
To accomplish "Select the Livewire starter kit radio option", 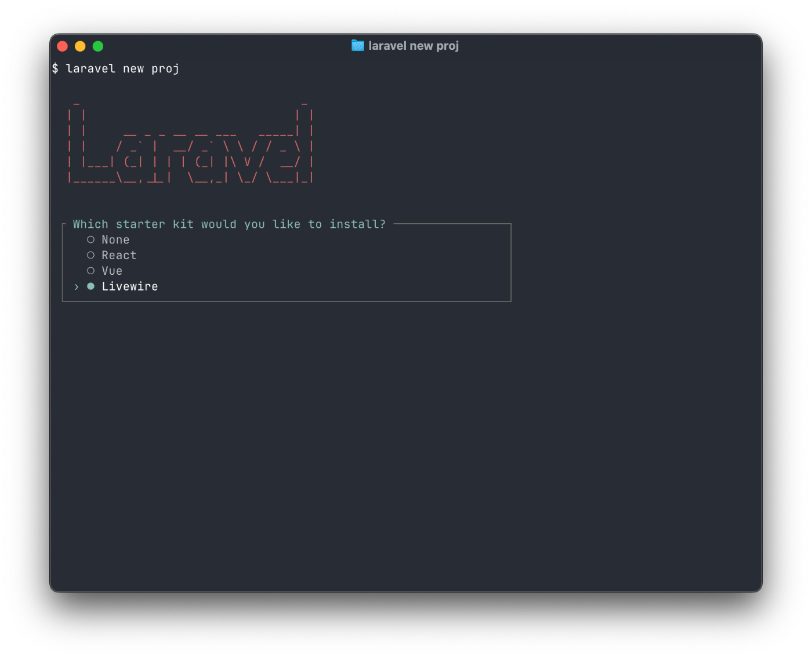I will pyautogui.click(x=122, y=286).
